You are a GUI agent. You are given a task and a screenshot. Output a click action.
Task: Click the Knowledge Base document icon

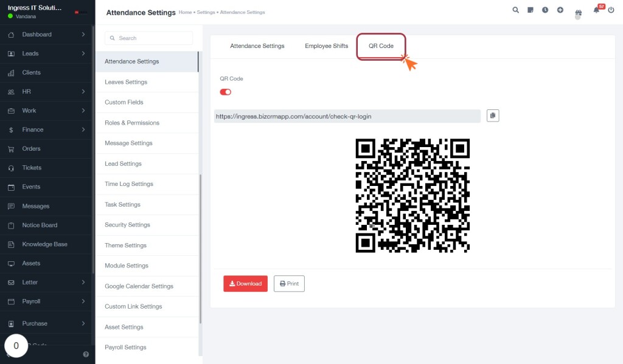click(x=11, y=244)
